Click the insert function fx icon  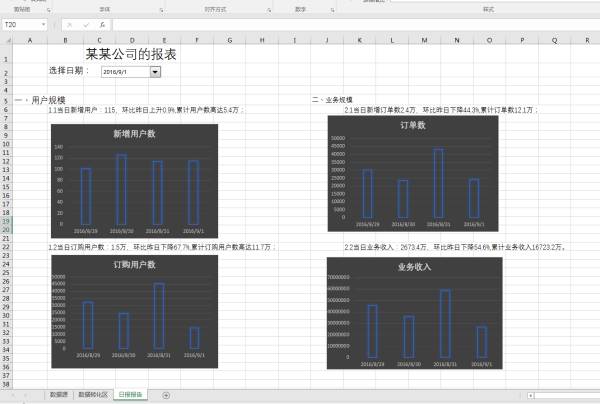coord(102,25)
